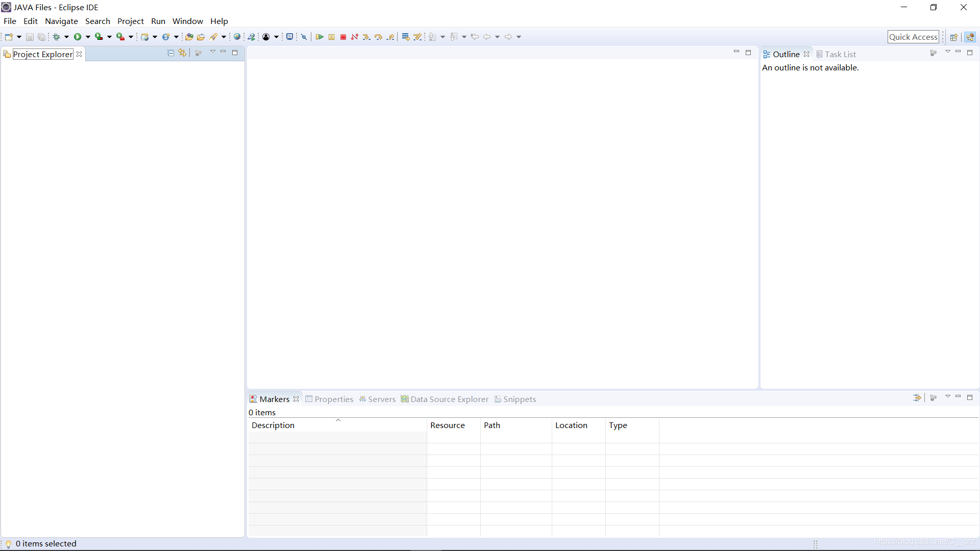This screenshot has width=980, height=551.
Task: Click the Save All icon
Action: click(x=42, y=37)
